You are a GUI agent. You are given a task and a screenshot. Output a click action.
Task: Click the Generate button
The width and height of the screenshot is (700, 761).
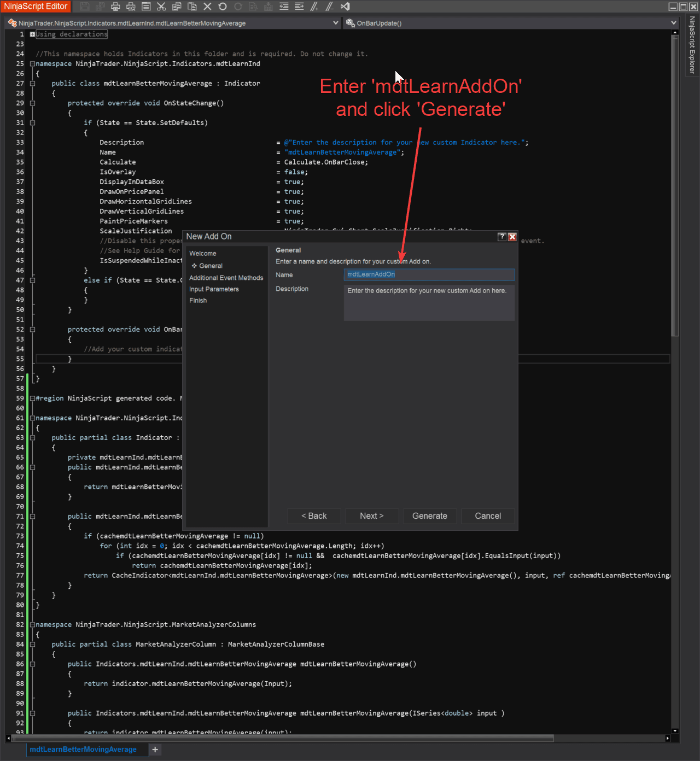(x=430, y=516)
